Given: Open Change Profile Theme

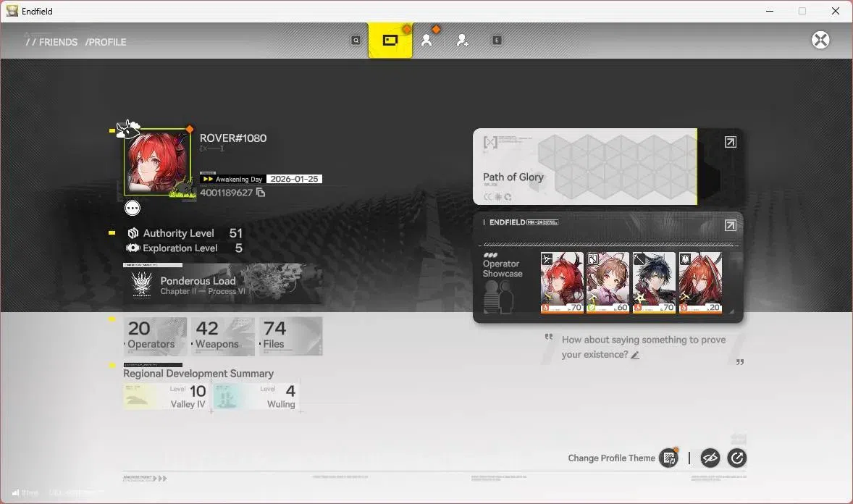Looking at the screenshot, I should (x=668, y=458).
